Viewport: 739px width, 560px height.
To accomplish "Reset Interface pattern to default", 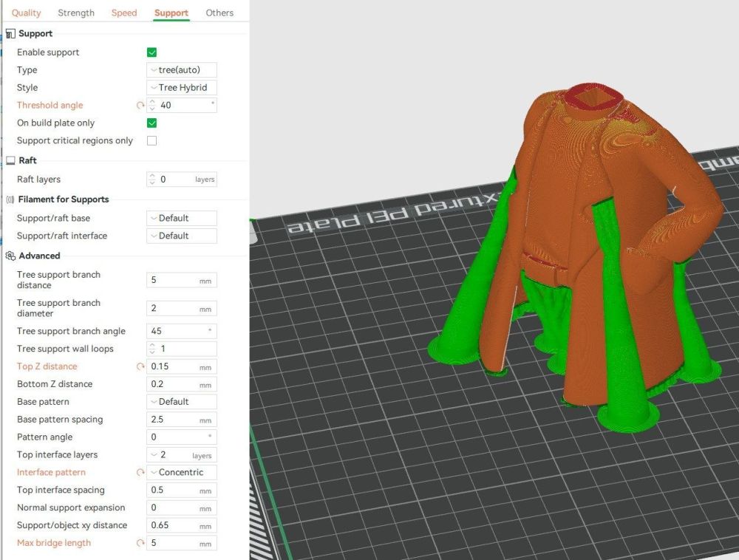I will 140,472.
